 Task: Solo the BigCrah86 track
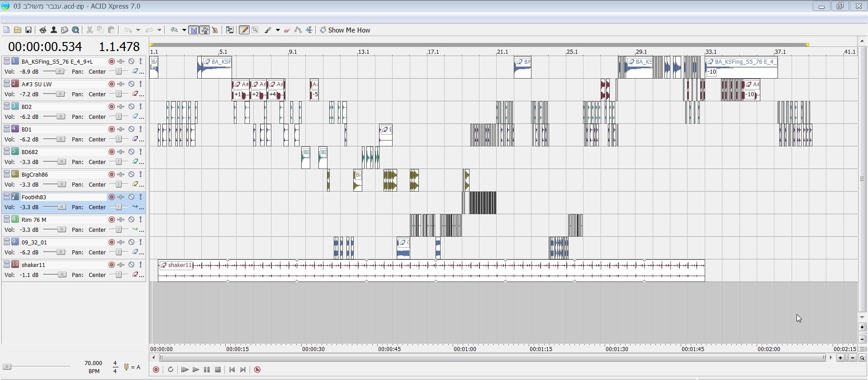(141, 174)
